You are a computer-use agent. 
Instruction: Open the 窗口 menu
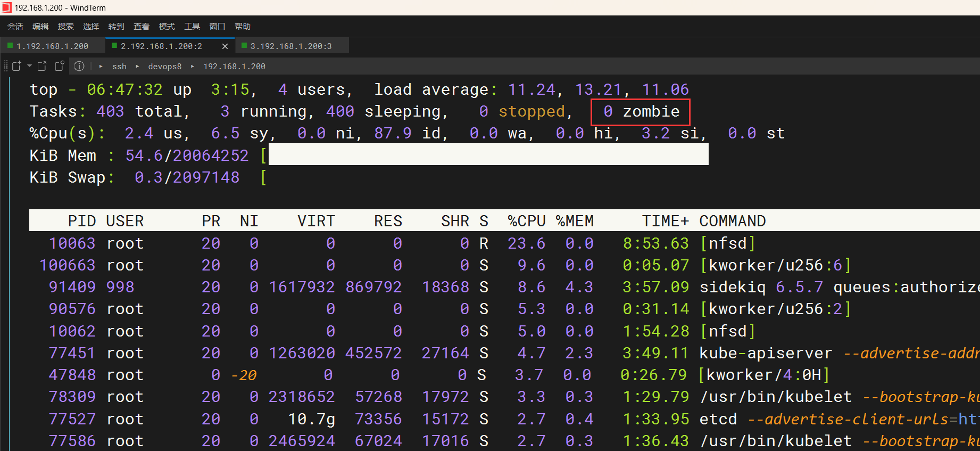[x=218, y=26]
